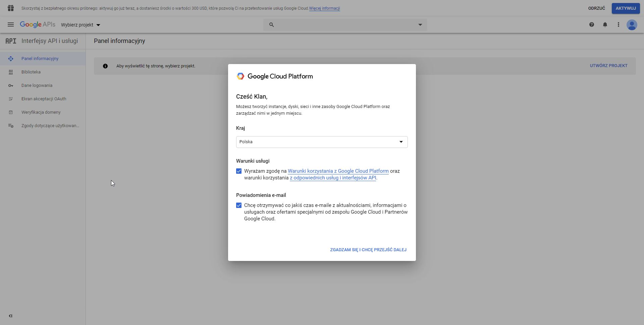Open Dane logowania in the sidebar
The image size is (644, 325).
coord(37,86)
